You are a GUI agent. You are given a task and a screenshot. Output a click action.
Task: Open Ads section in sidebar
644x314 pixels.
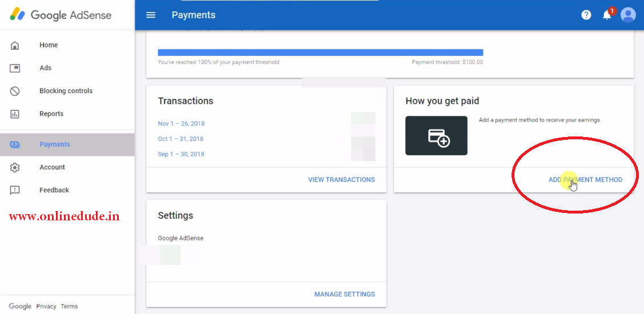(45, 68)
